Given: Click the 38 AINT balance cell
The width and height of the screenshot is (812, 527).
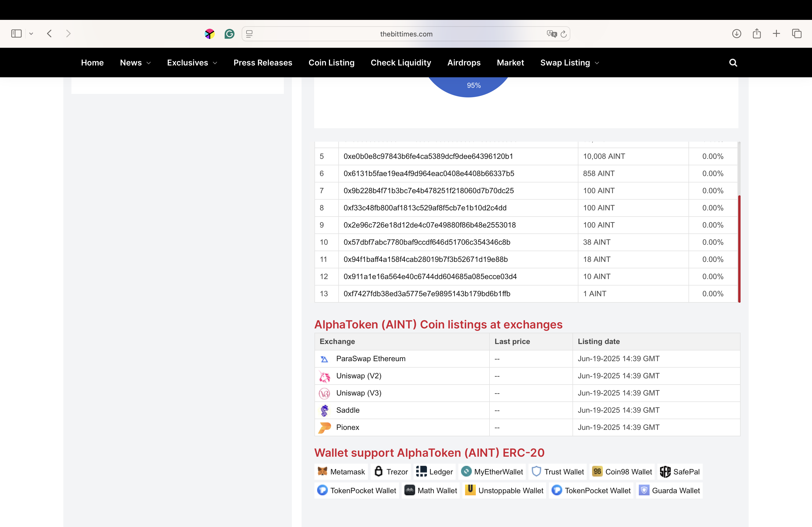Looking at the screenshot, I should 633,242.
